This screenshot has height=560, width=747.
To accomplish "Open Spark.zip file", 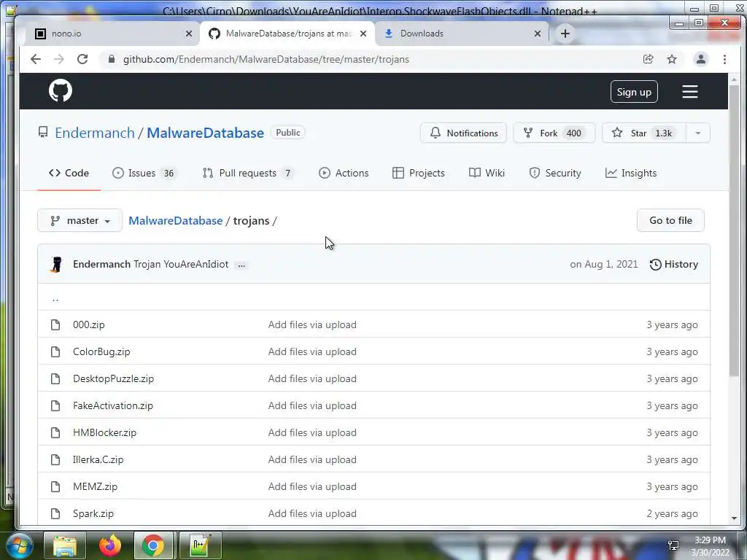I will 93,514.
